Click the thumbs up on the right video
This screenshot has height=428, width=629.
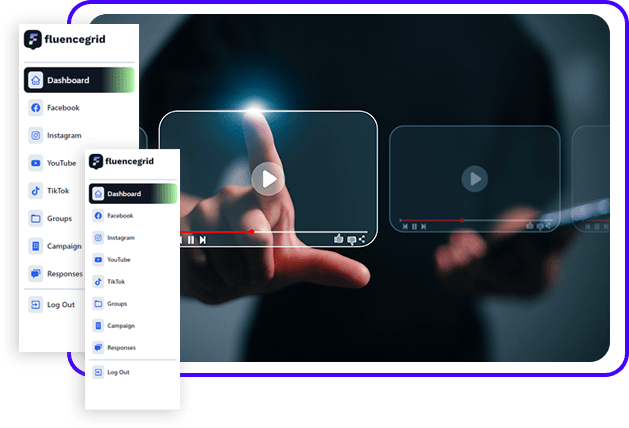pyautogui.click(x=530, y=226)
